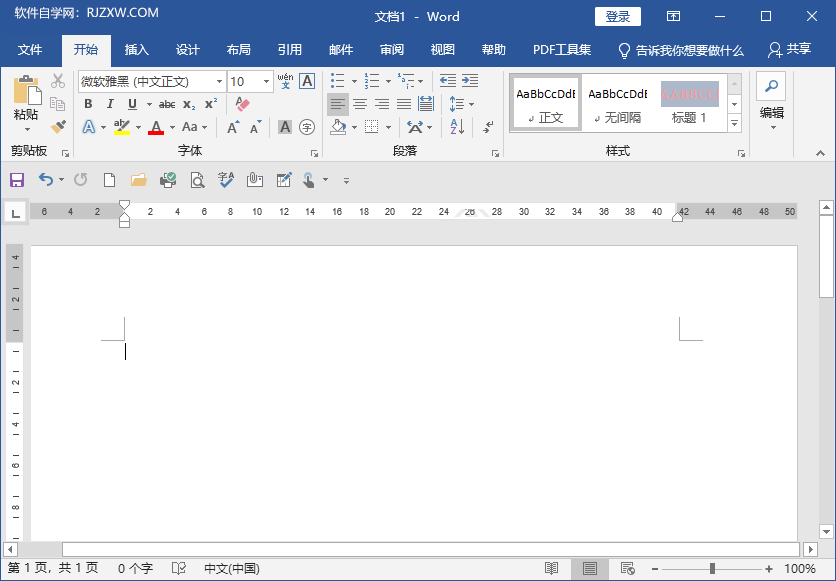This screenshot has height=581, width=836.
Task: Click the enclosed character (字) icon
Action: [x=307, y=127]
